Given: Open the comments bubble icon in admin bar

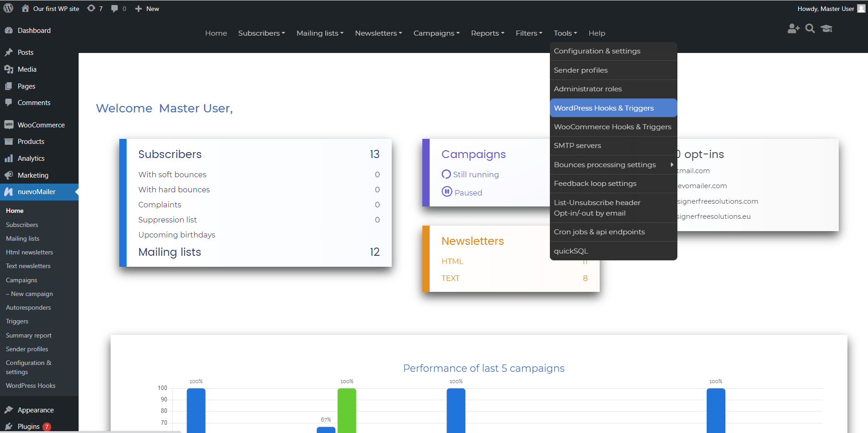Looking at the screenshot, I should coord(114,8).
